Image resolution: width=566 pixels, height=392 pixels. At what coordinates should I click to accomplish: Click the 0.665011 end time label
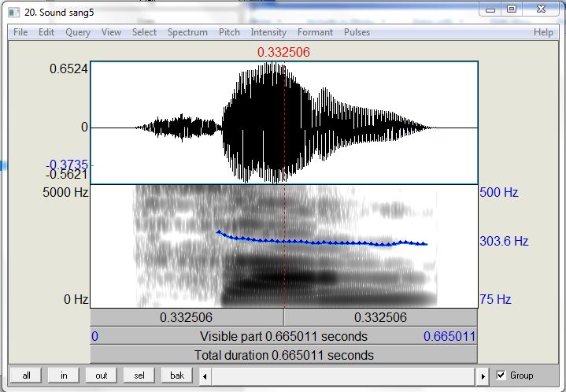(449, 336)
